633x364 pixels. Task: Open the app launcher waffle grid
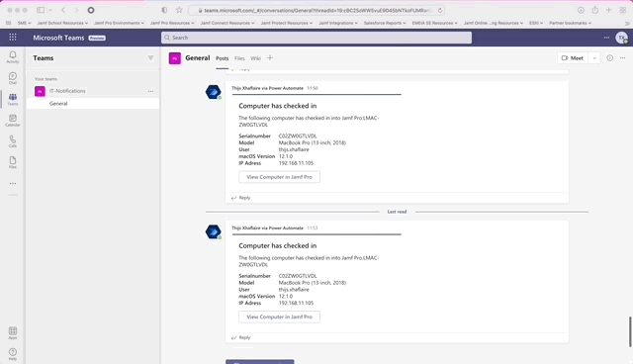click(13, 38)
